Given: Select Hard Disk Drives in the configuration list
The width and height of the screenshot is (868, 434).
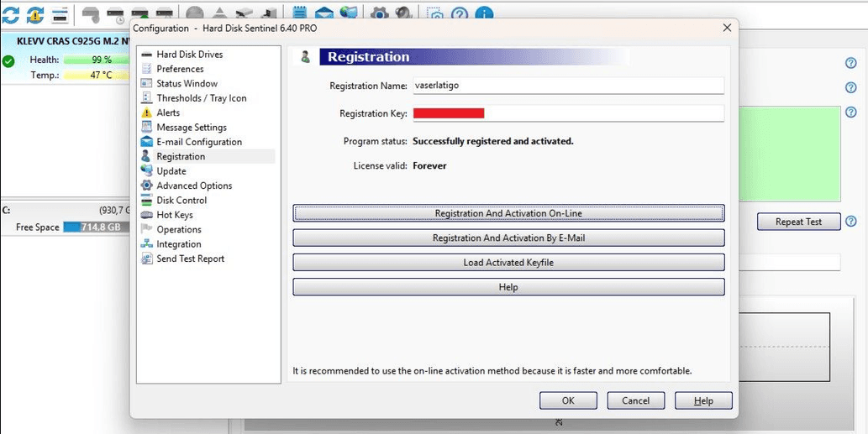Looking at the screenshot, I should click(189, 55).
